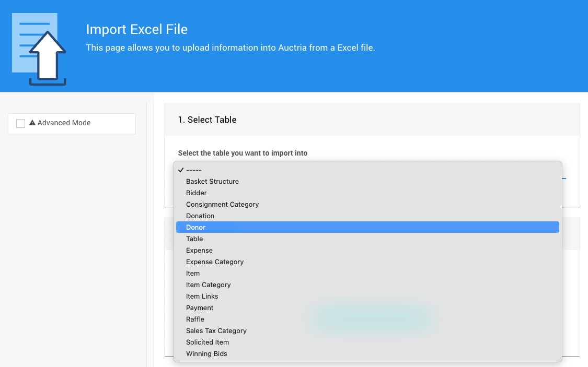Choose Item from the table list
The width and height of the screenshot is (588, 367).
[x=193, y=273]
